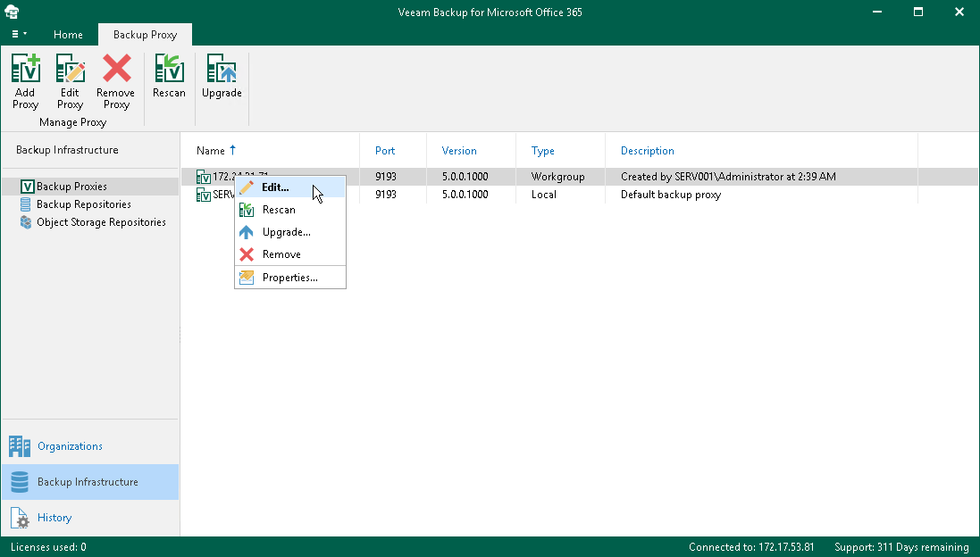
Task: Click the Organizations buildings icon
Action: pyautogui.click(x=20, y=445)
